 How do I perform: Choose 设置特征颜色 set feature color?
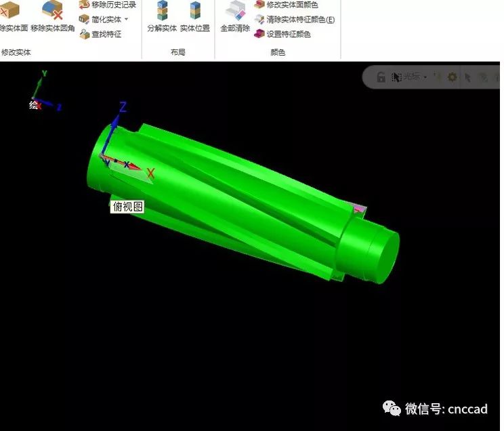coord(282,34)
